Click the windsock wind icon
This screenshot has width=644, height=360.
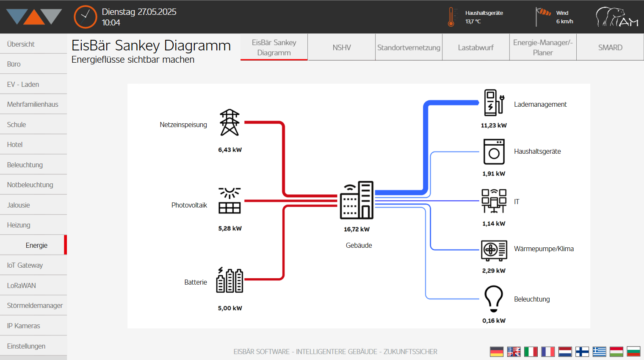tap(543, 17)
